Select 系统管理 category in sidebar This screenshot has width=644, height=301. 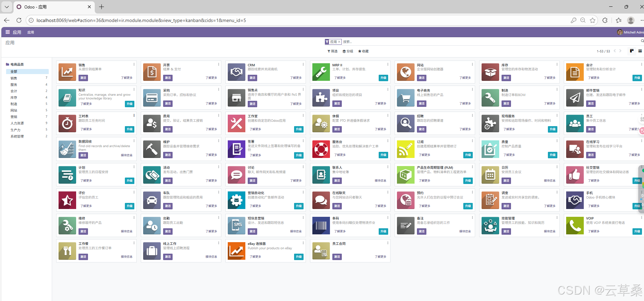(27, 136)
